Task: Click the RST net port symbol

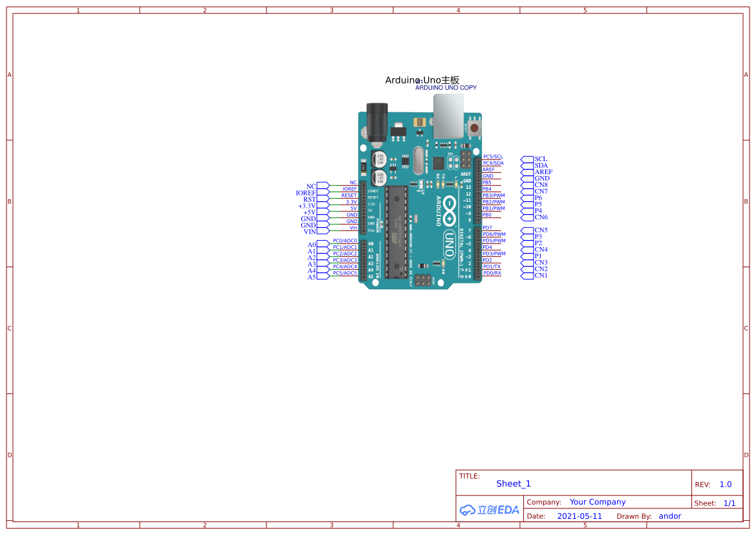Action: pyautogui.click(x=323, y=199)
